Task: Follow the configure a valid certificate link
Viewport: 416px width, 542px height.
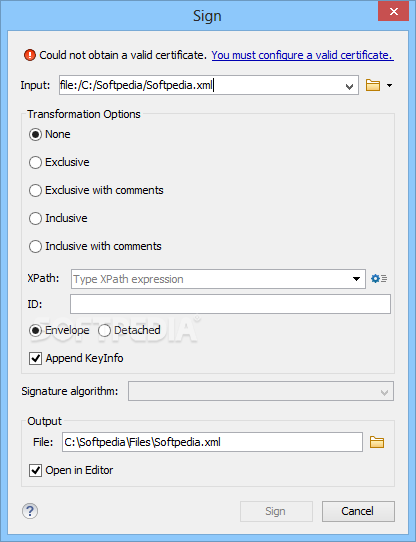Action: tap(302, 55)
